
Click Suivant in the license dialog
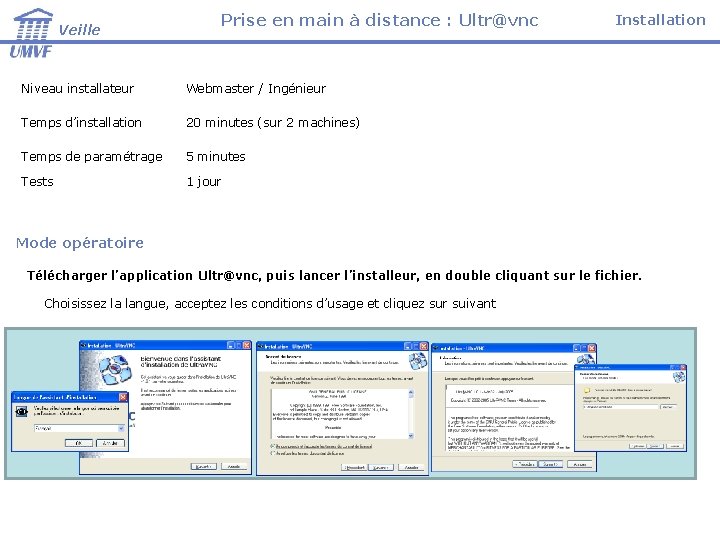(381, 467)
